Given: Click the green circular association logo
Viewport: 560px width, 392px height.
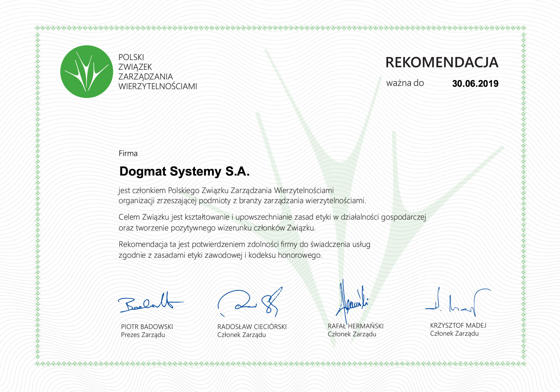Looking at the screenshot, I should [87, 72].
